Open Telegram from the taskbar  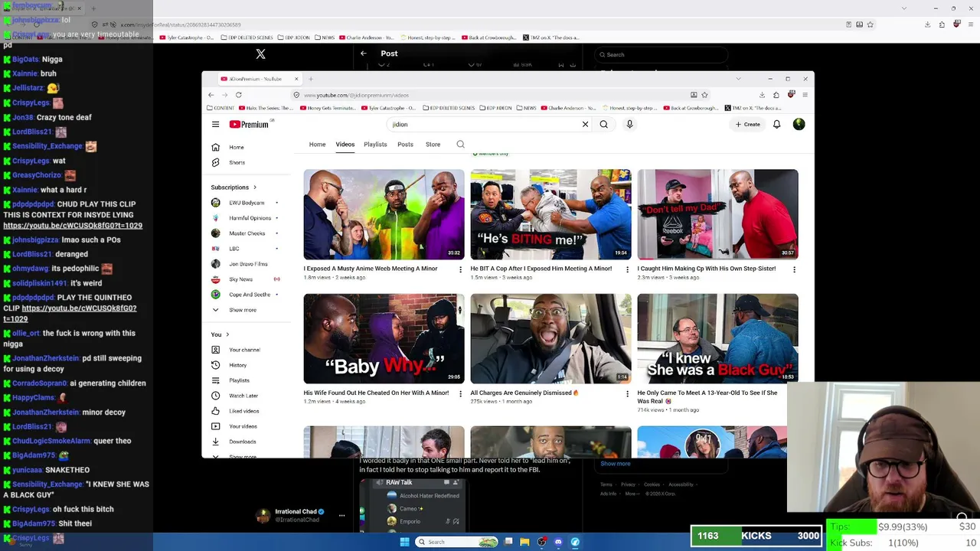pyautogui.click(x=575, y=542)
